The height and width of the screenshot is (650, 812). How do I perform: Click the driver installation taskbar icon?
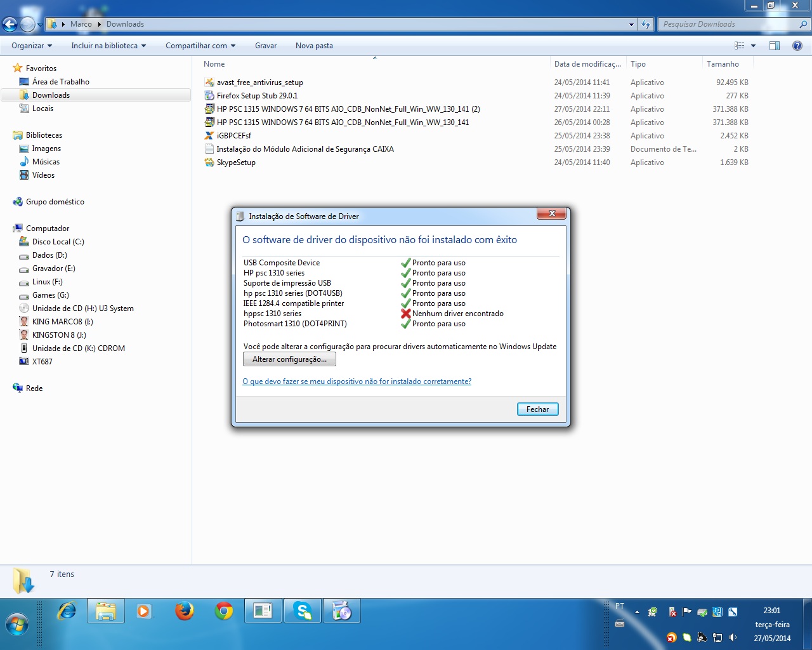(x=342, y=611)
